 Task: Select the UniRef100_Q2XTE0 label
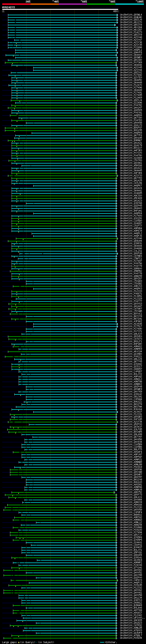(131, 78)
